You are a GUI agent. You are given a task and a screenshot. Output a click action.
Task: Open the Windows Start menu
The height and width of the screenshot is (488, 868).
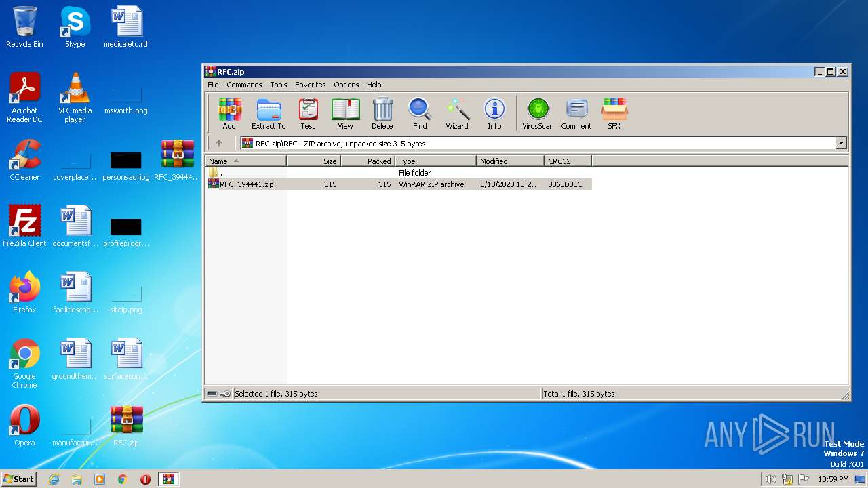click(18, 479)
